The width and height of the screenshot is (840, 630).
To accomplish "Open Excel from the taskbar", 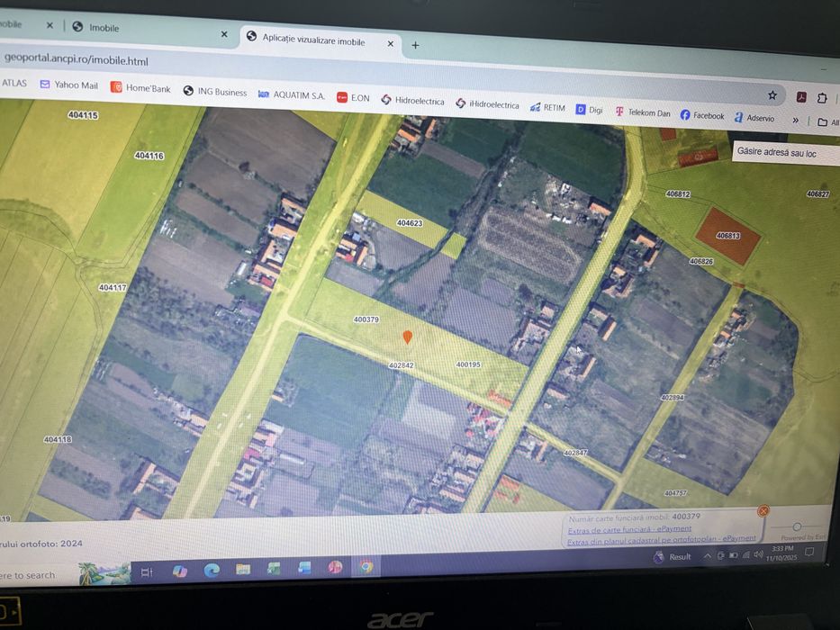I will pos(275,568).
